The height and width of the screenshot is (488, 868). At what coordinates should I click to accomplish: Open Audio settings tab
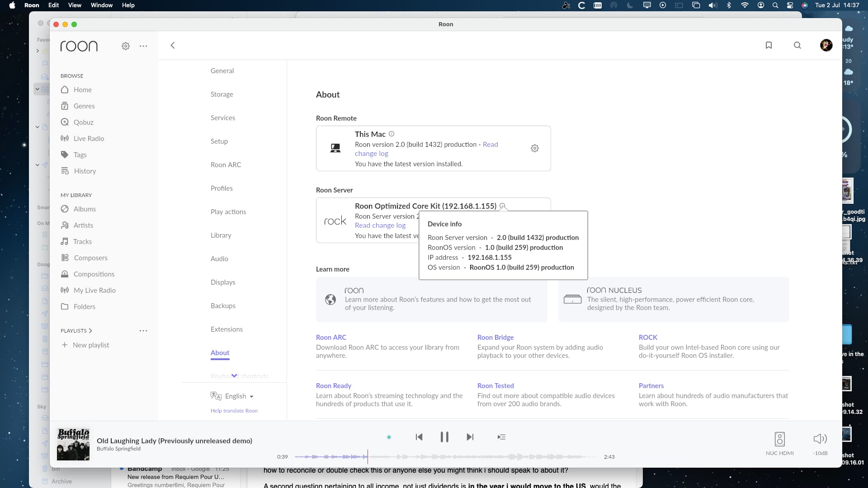(x=219, y=258)
